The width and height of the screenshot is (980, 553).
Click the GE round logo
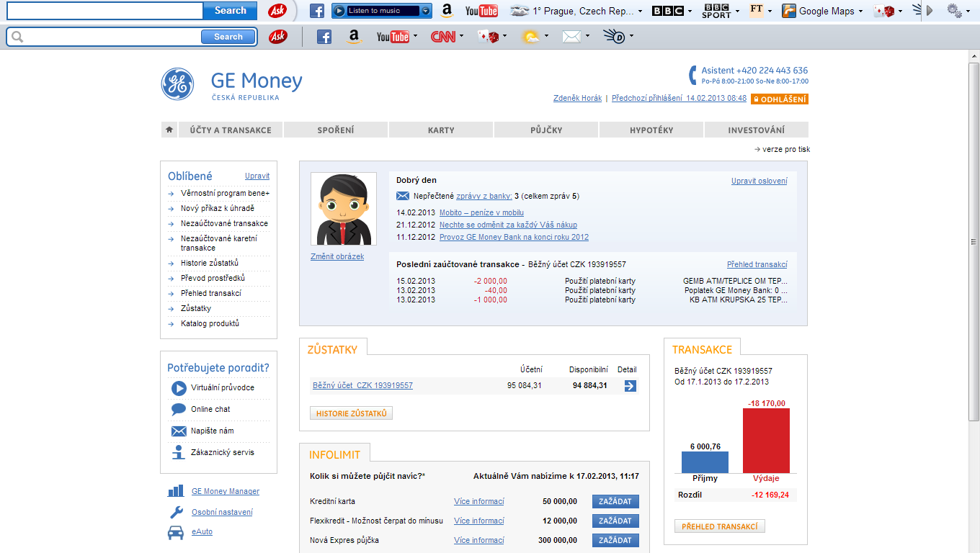tap(177, 84)
